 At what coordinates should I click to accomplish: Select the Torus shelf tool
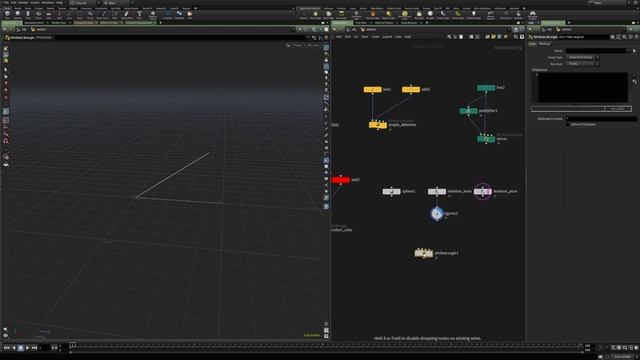38,15
